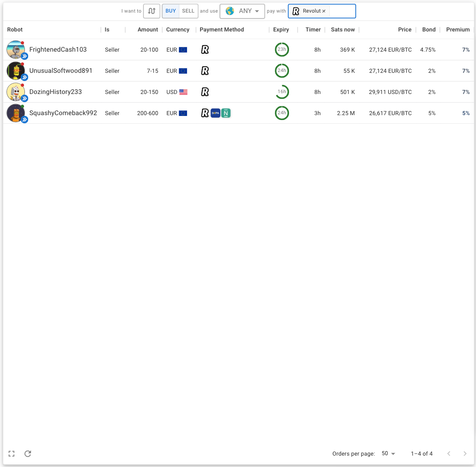Open the ANY currency dropdown

coord(242,11)
